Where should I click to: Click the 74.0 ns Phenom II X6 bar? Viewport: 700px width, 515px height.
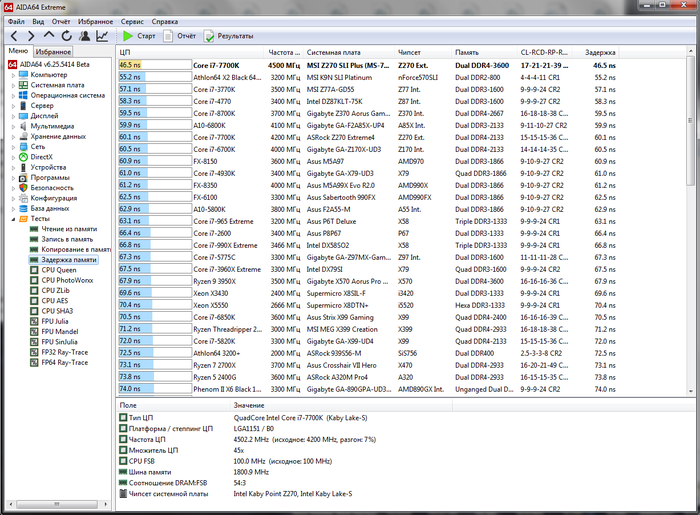154,389
